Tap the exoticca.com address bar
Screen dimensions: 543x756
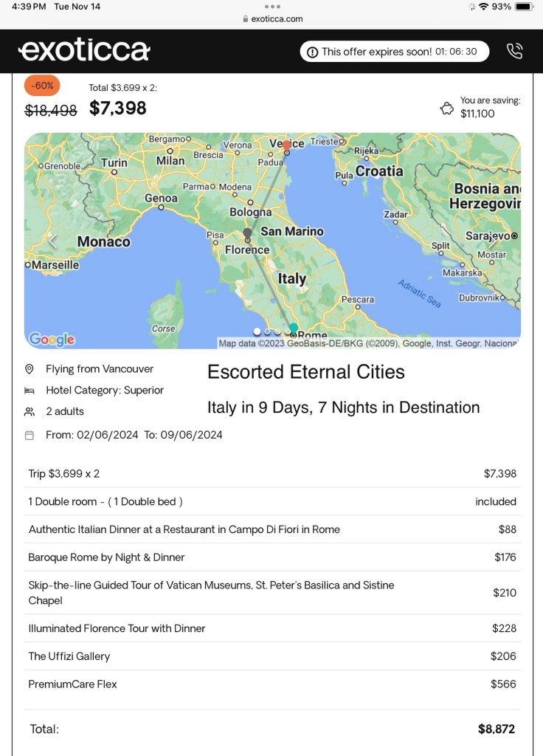[x=271, y=19]
